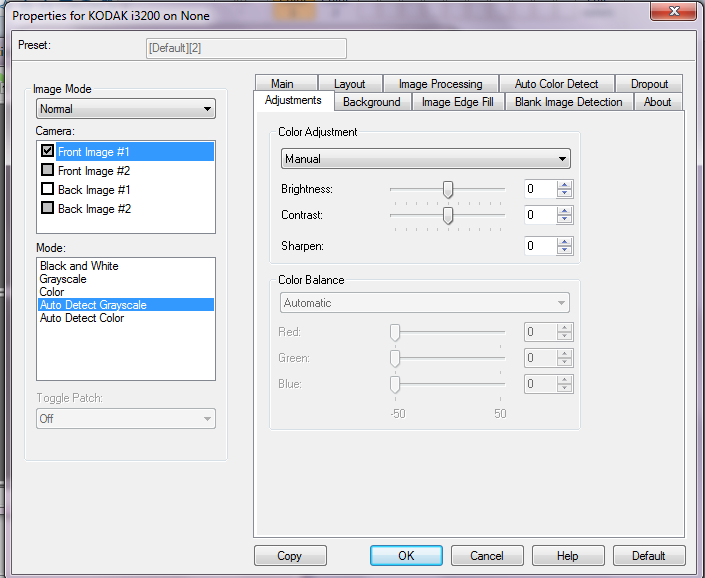Select Front Image #1 camera row
This screenshot has width=705, height=578.
pyautogui.click(x=135, y=151)
